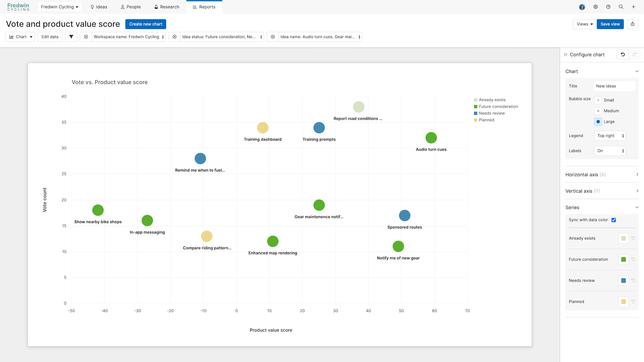Select Medium bubble size
The width and height of the screenshot is (644, 362).
click(x=598, y=111)
